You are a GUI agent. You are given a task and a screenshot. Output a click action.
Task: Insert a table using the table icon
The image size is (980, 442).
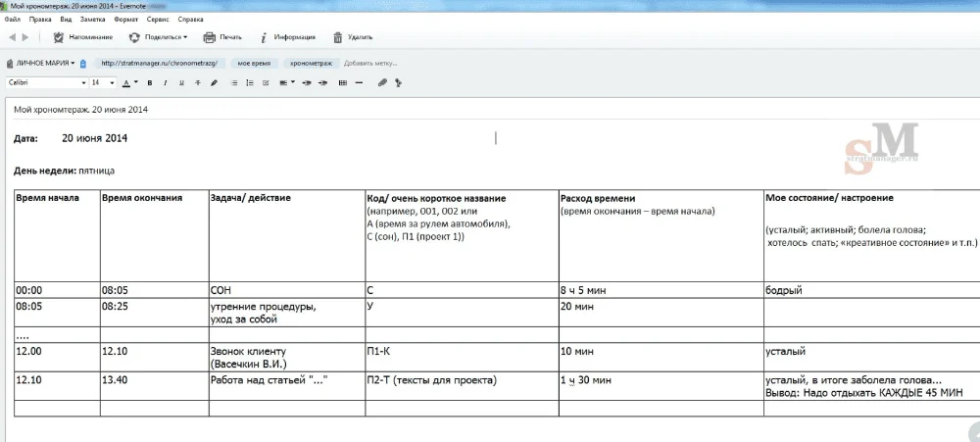342,82
